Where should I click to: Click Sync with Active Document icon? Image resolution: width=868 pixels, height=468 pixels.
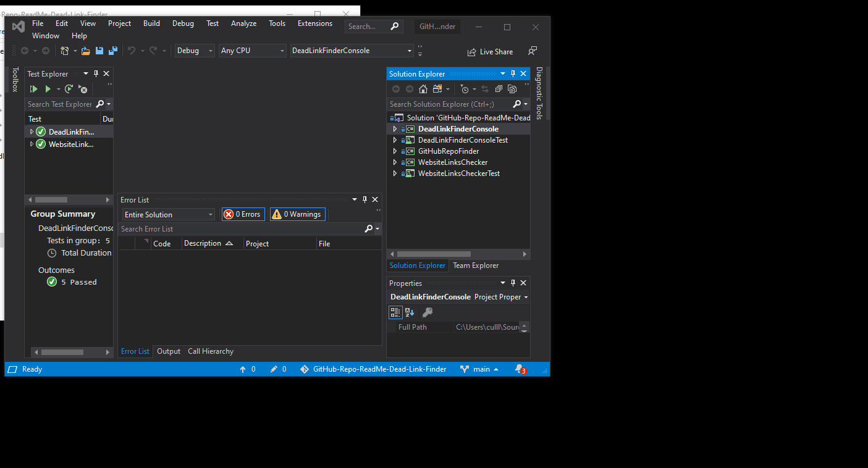click(485, 89)
